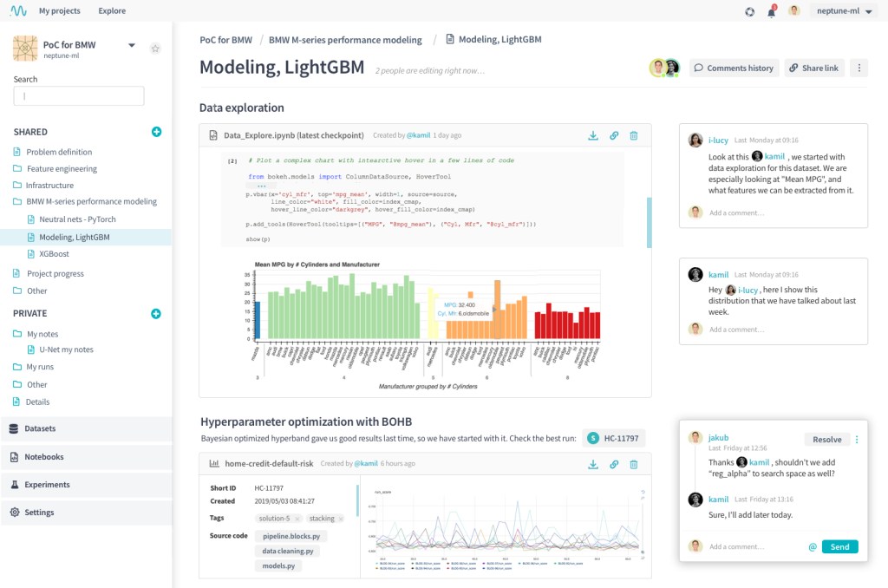Add a comment under kamil's distribution thread
The image size is (888, 588).
click(x=736, y=330)
